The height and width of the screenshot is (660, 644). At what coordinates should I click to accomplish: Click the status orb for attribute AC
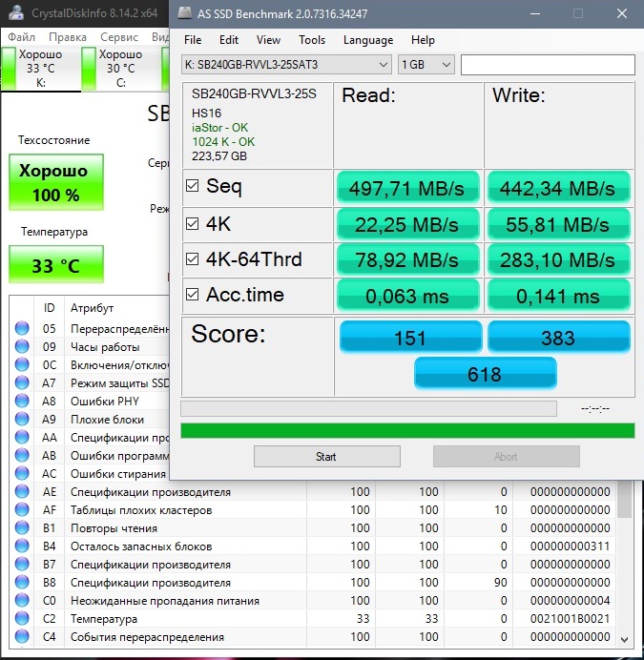click(22, 473)
